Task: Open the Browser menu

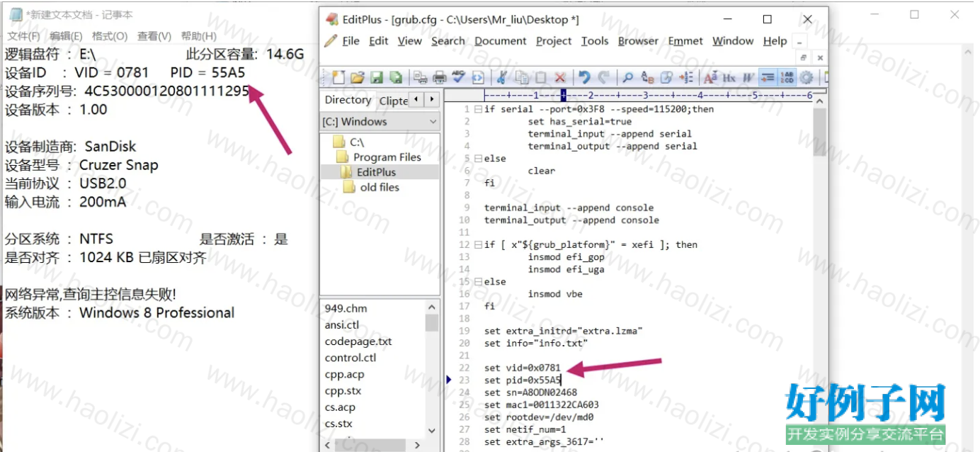Action: pos(638,41)
